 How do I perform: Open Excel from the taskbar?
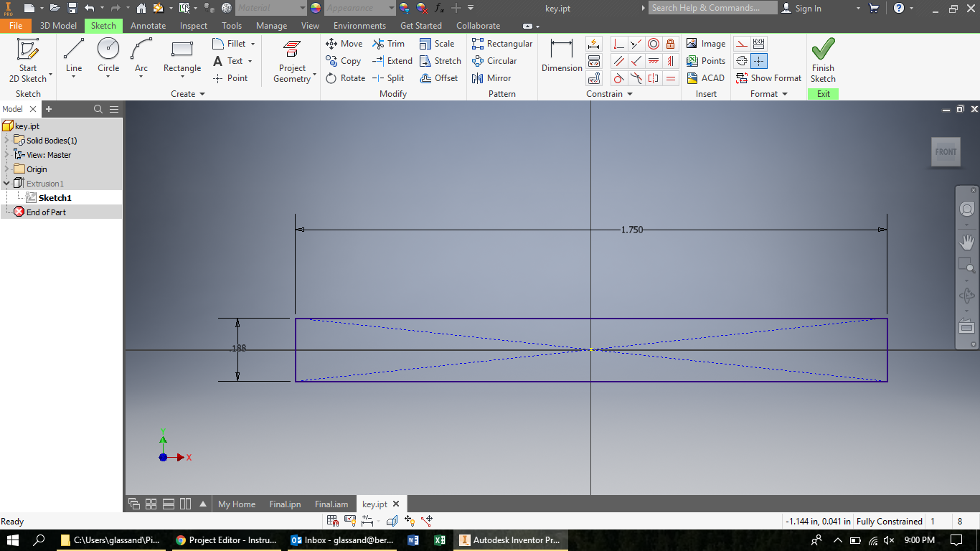(x=440, y=540)
